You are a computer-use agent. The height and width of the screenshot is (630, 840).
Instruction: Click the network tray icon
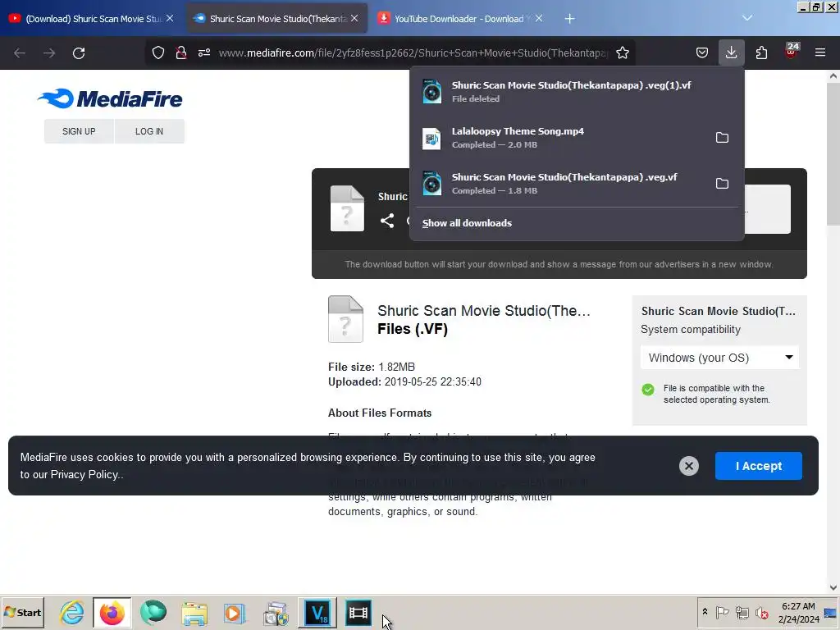742,612
